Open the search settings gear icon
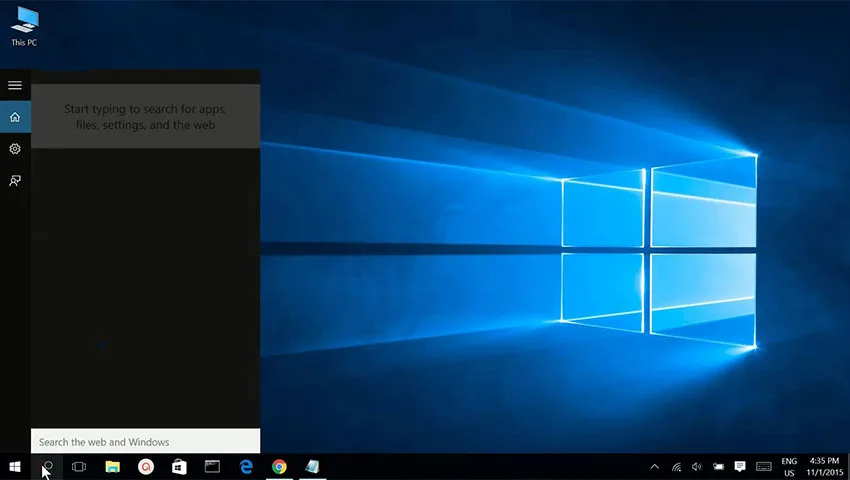Screen dimensions: 850x480 pos(15,149)
